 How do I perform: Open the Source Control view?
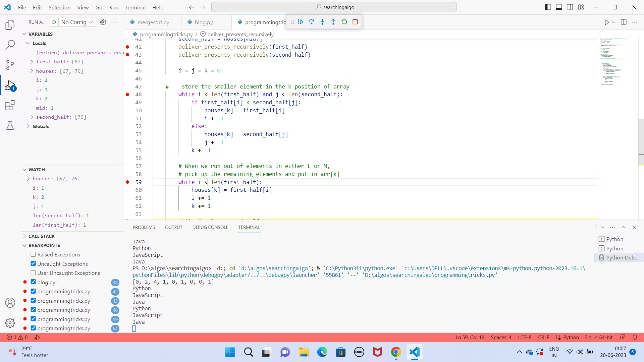(x=10, y=65)
